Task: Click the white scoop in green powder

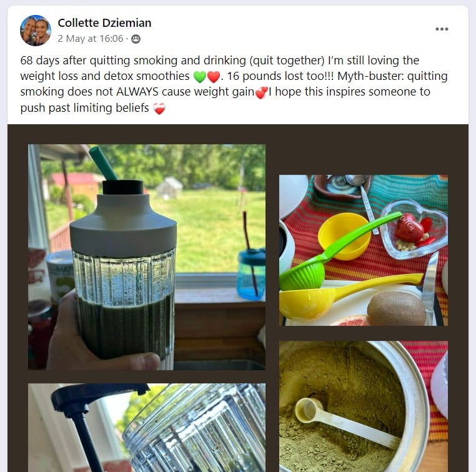Action: 345,421
